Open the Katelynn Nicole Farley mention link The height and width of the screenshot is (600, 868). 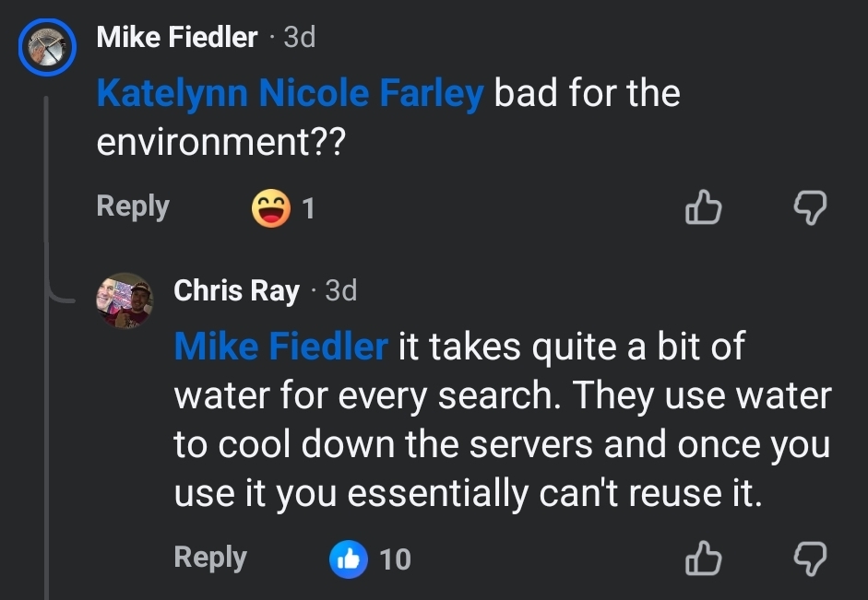[x=290, y=94]
